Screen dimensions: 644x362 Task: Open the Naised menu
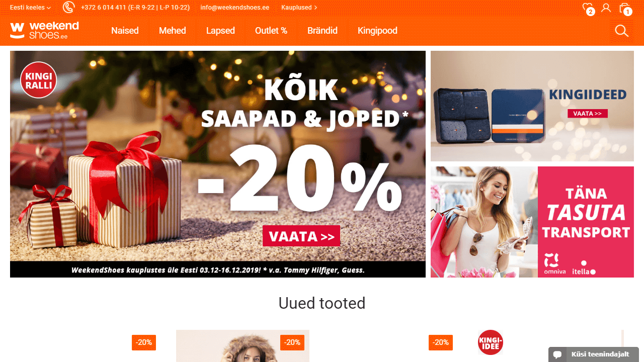pyautogui.click(x=125, y=31)
